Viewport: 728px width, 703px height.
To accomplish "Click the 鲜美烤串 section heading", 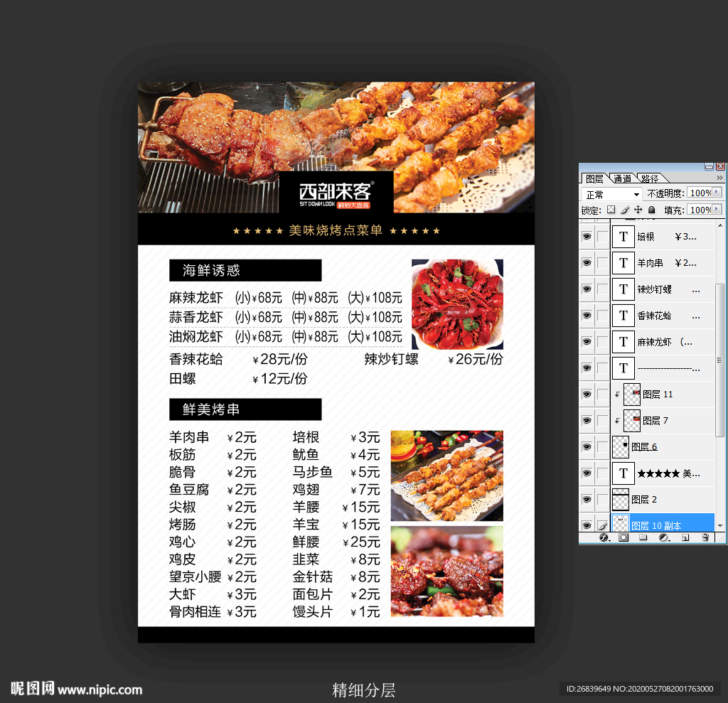I will click(211, 409).
